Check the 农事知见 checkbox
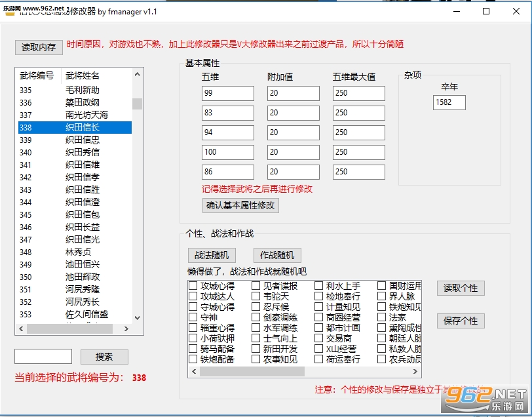Screen dimensions: 532x417 256,359
